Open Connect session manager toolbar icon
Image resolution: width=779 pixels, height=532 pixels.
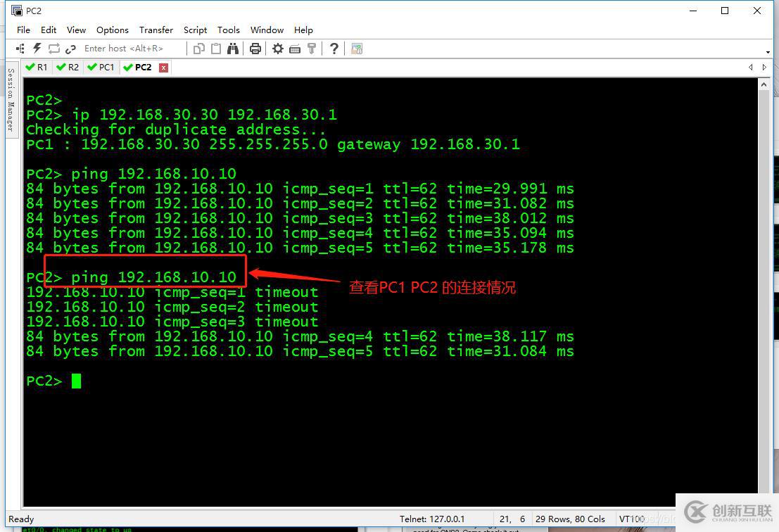[x=20, y=49]
